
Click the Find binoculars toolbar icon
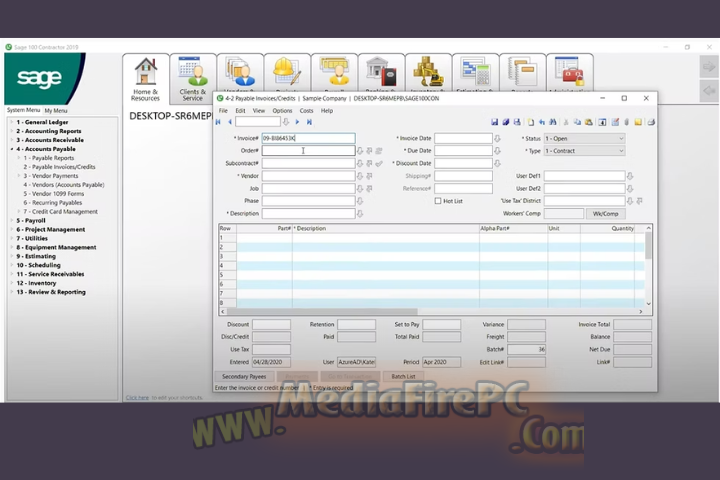tap(553, 122)
